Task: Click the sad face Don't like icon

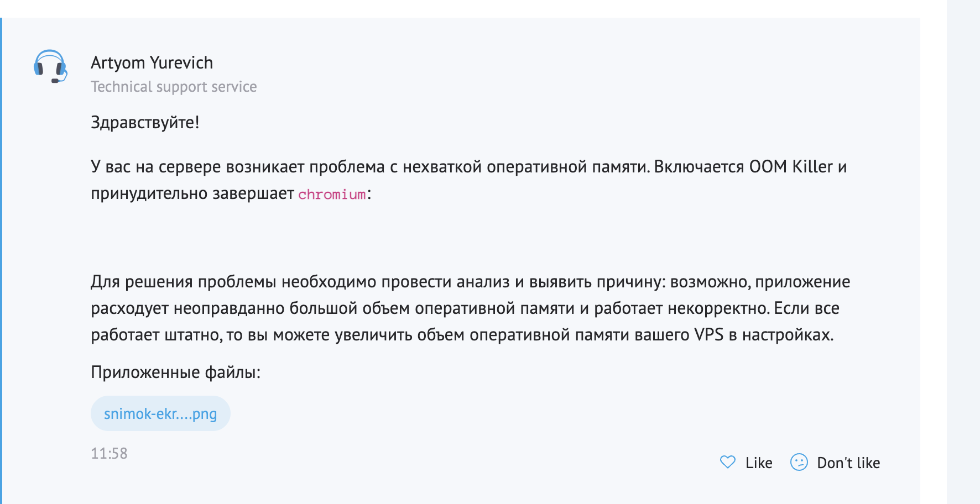Action: (x=799, y=462)
